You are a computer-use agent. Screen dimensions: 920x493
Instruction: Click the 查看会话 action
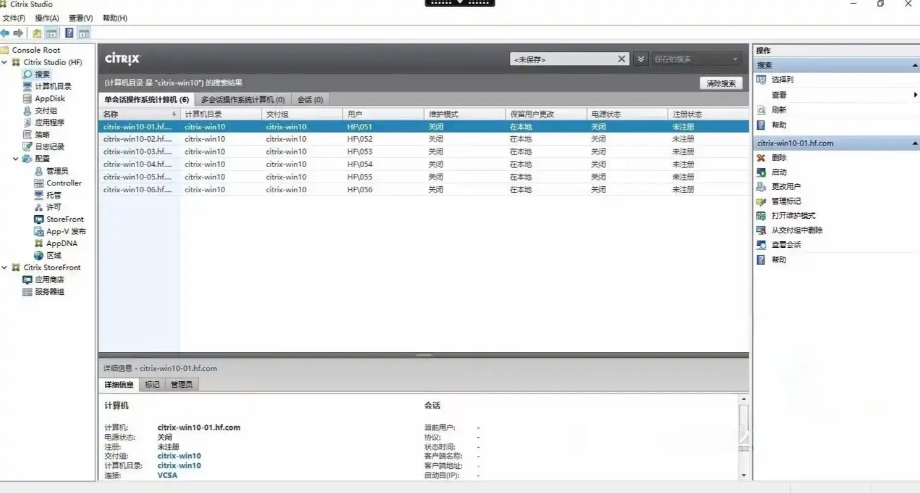coord(786,245)
